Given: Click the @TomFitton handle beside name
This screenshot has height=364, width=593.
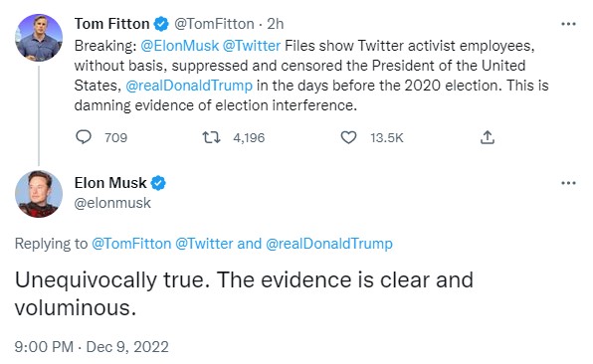Looking at the screenshot, I should click(214, 24).
